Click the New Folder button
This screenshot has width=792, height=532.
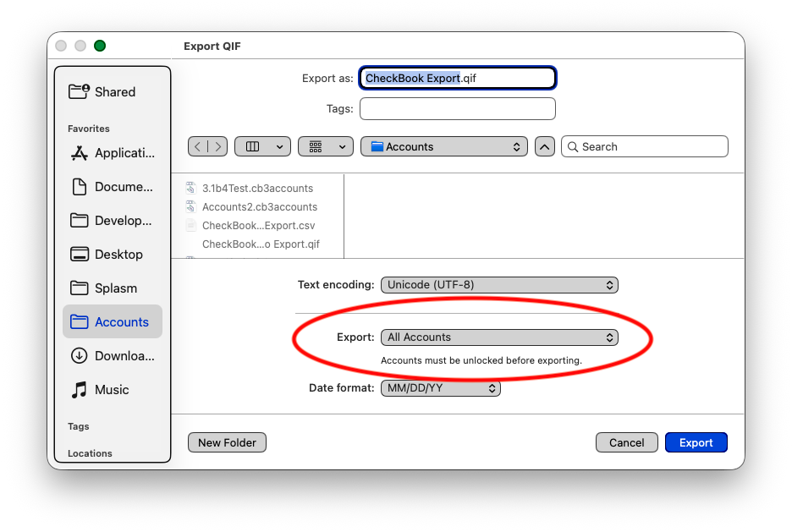[227, 442]
